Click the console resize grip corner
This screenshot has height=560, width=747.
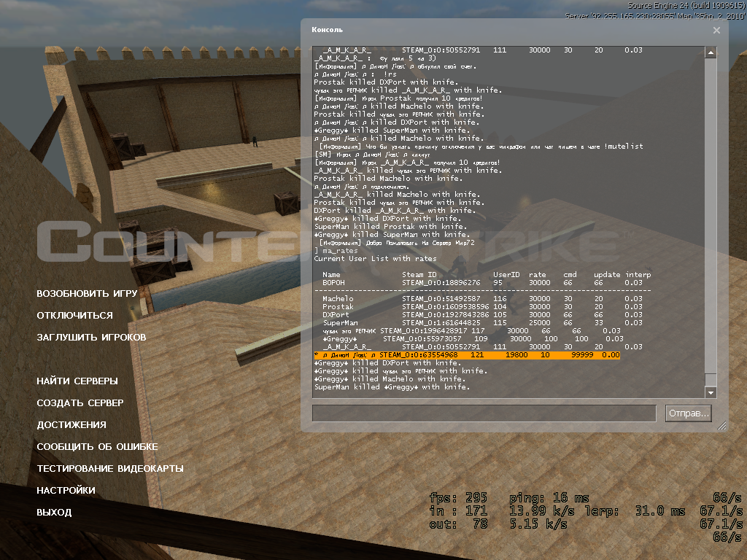click(x=722, y=425)
